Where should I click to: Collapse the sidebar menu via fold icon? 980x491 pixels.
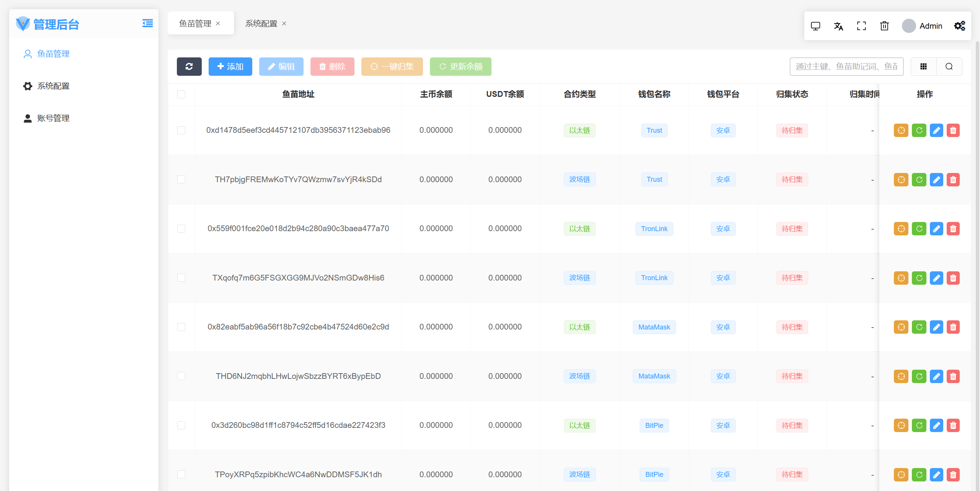147,23
